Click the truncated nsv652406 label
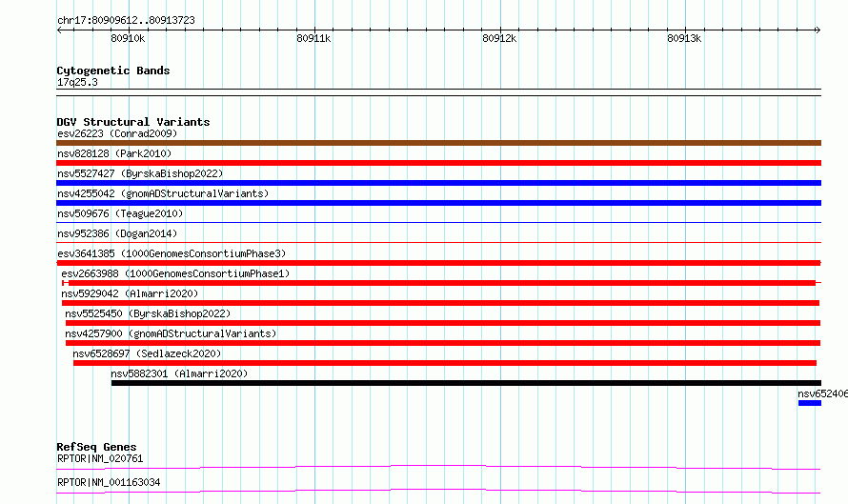The height and width of the screenshot is (504, 848). click(x=822, y=393)
